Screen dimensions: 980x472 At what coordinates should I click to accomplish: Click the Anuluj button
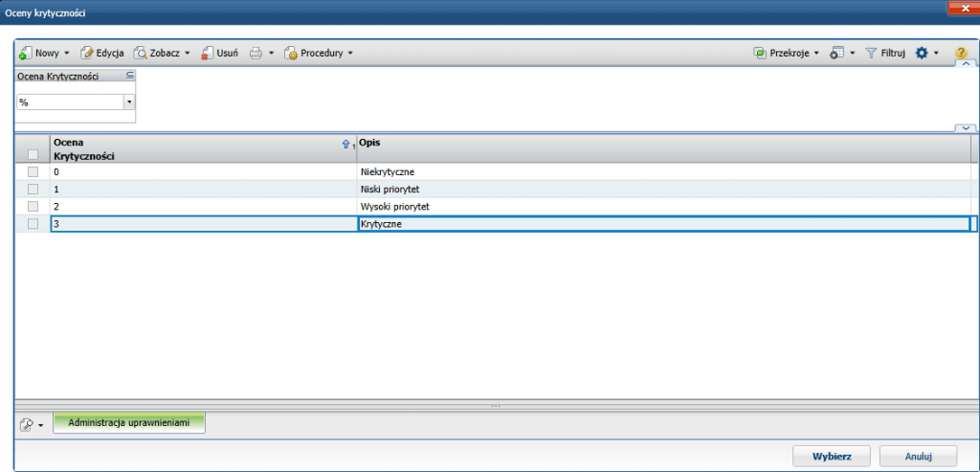pos(918,456)
